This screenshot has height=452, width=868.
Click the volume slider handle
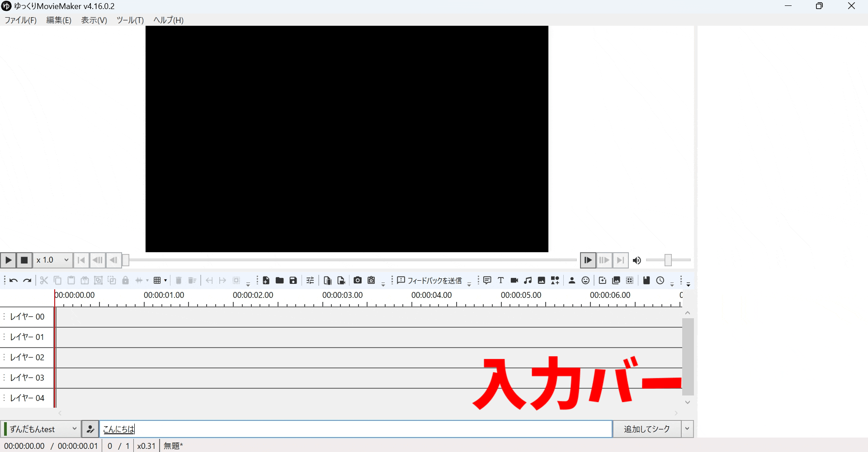click(668, 260)
